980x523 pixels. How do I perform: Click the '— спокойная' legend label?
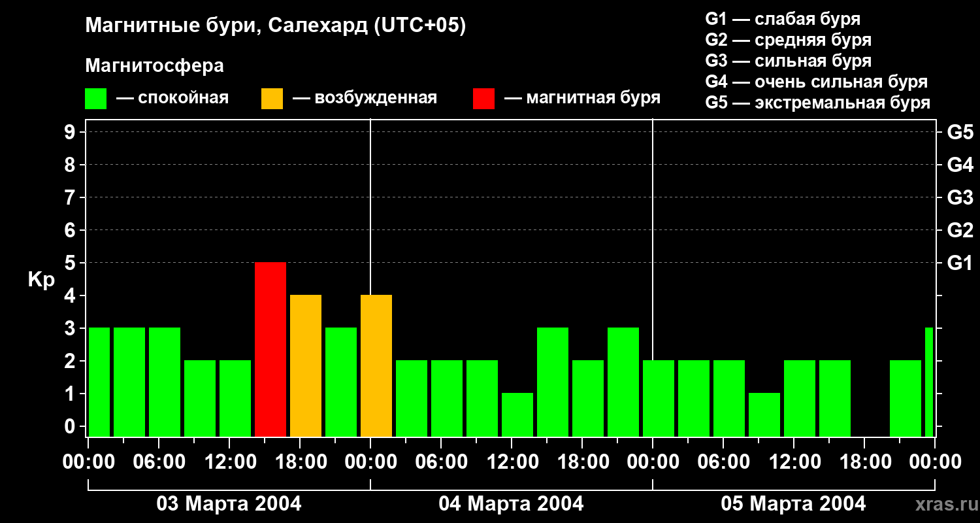pos(172,98)
